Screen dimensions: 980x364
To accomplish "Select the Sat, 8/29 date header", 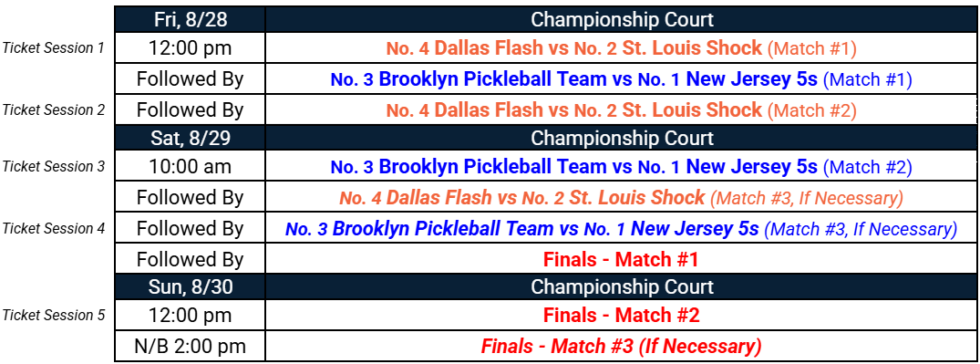I will [190, 138].
